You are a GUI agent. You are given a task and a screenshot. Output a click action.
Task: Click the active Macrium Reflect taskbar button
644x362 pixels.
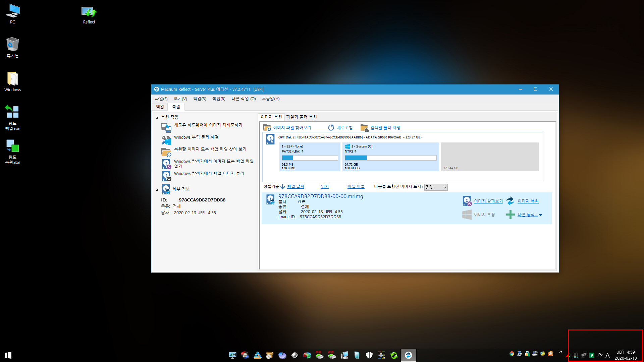(x=408, y=355)
